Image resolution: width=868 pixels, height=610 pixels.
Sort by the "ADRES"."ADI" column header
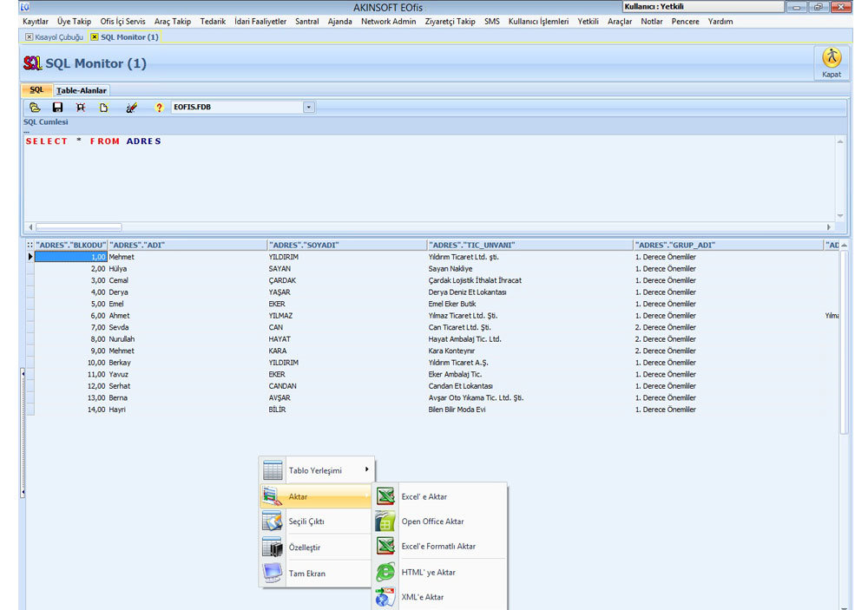click(187, 245)
